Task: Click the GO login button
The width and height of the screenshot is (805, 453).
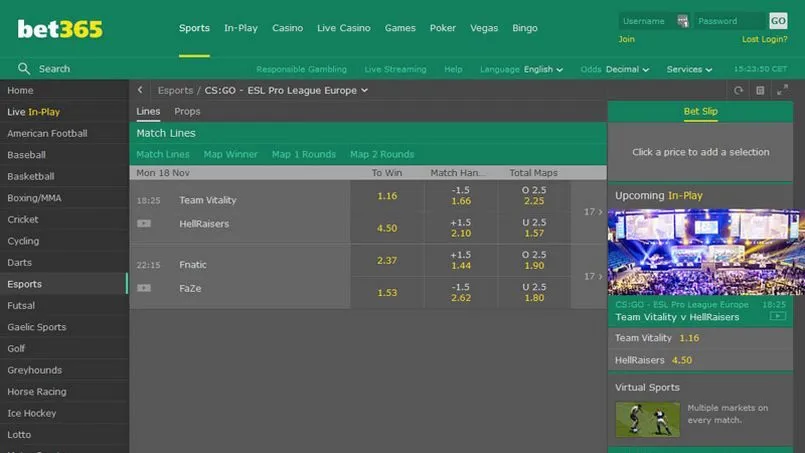Action: point(778,21)
